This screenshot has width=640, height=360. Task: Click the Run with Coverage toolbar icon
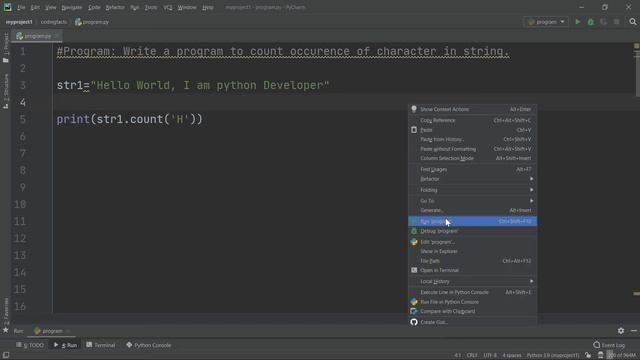[x=603, y=22]
